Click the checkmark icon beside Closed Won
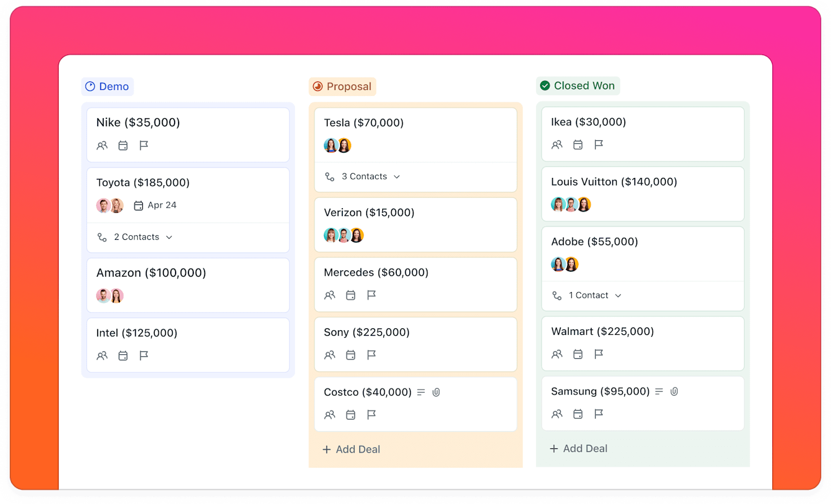This screenshot has width=831, height=504. click(x=545, y=86)
